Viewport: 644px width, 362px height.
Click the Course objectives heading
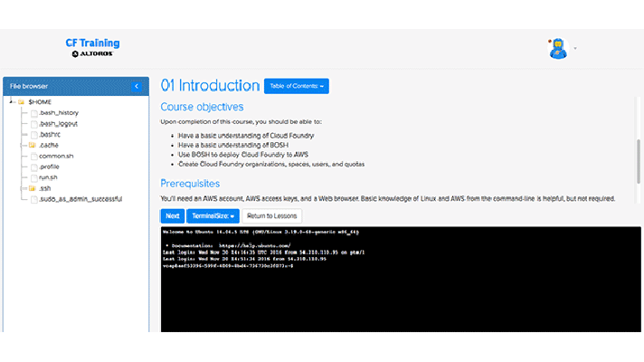click(202, 107)
